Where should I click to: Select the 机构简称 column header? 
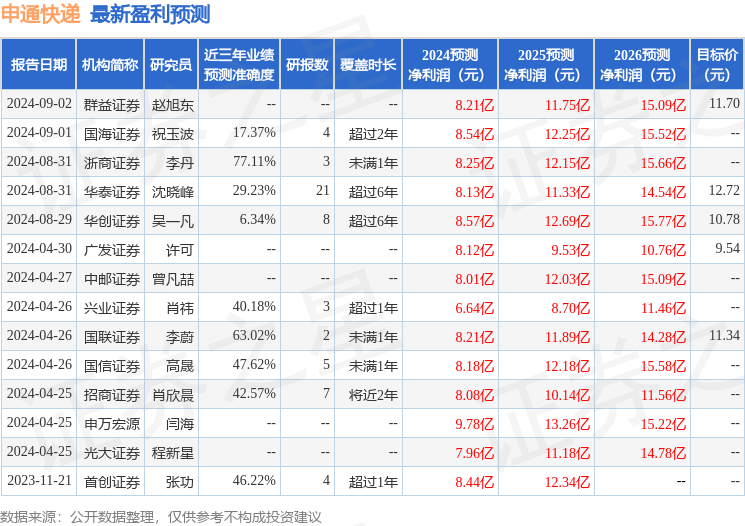110,65
